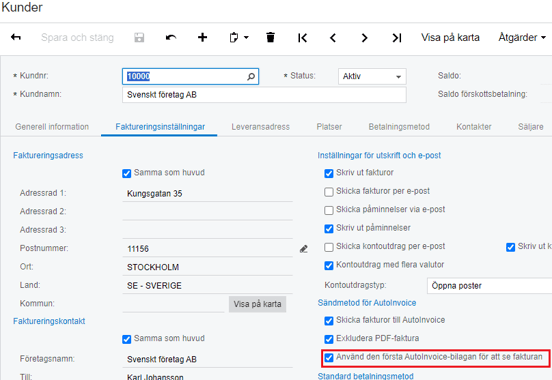Click the magnifier in Kundnr field
The image size is (552, 380).
point(251,76)
